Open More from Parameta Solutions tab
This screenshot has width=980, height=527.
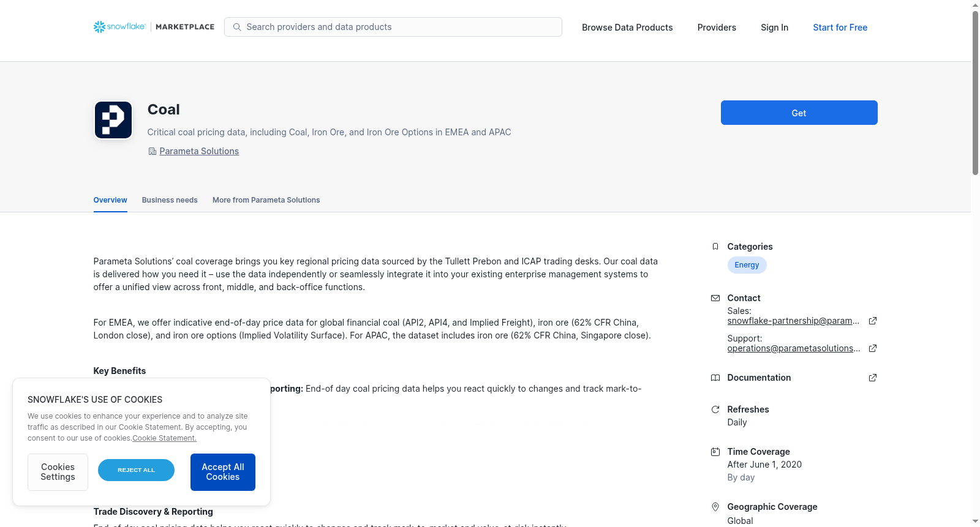tap(266, 200)
